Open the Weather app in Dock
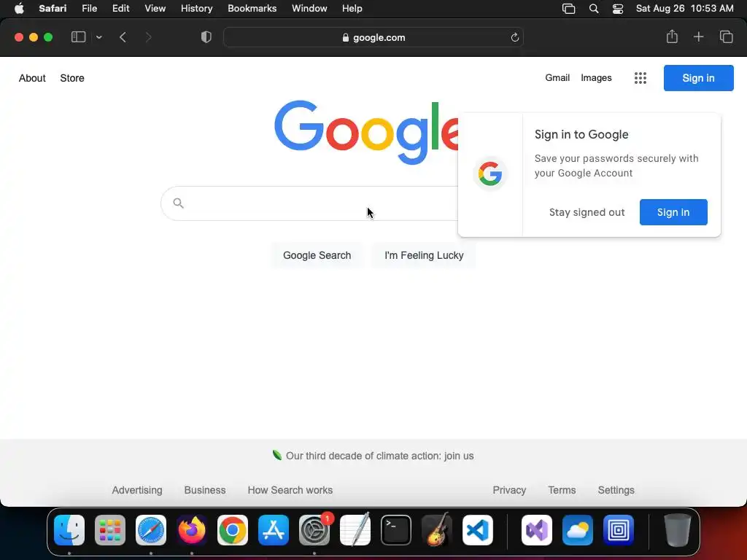This screenshot has height=560, width=747. point(578,530)
